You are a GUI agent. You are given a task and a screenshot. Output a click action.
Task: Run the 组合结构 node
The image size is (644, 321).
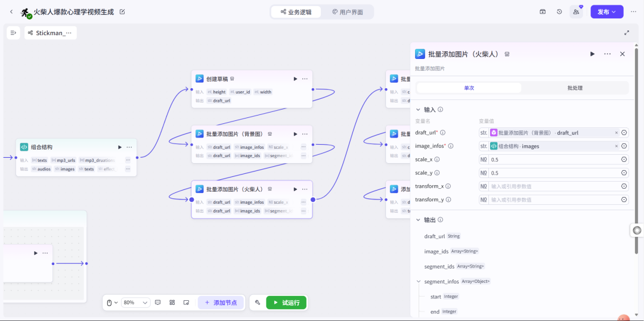coord(119,147)
